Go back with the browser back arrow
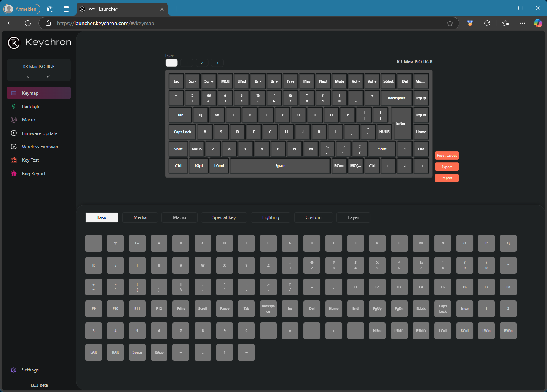Screen dimensions: 547x392 pos(11,23)
